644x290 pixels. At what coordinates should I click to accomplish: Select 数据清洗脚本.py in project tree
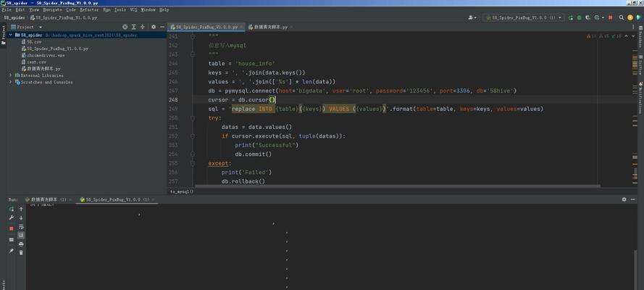click(41, 69)
